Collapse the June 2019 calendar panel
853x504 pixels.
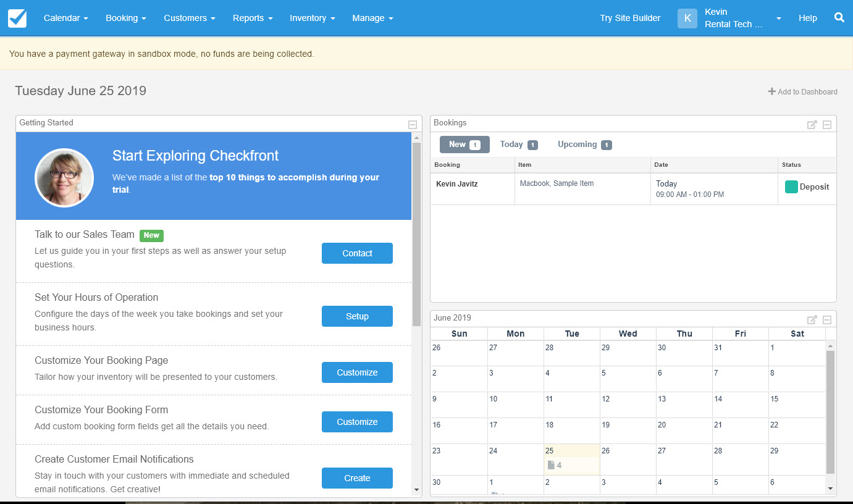827,319
